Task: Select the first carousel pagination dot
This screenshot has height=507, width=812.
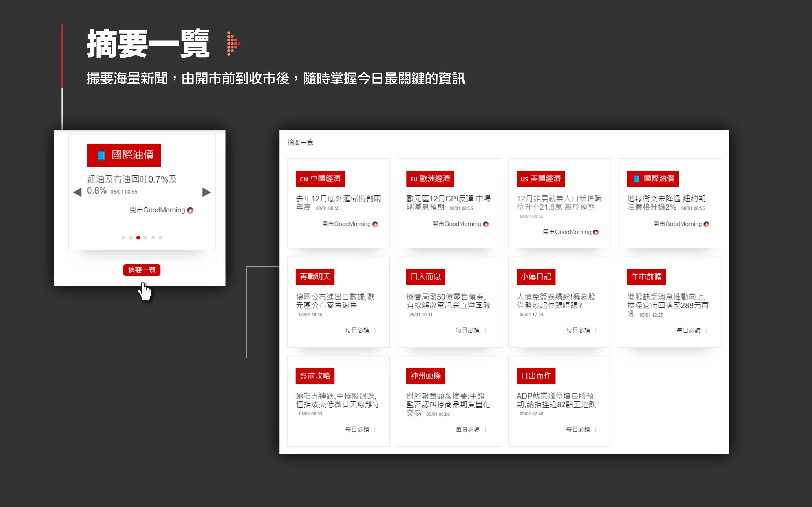Action: click(x=123, y=238)
